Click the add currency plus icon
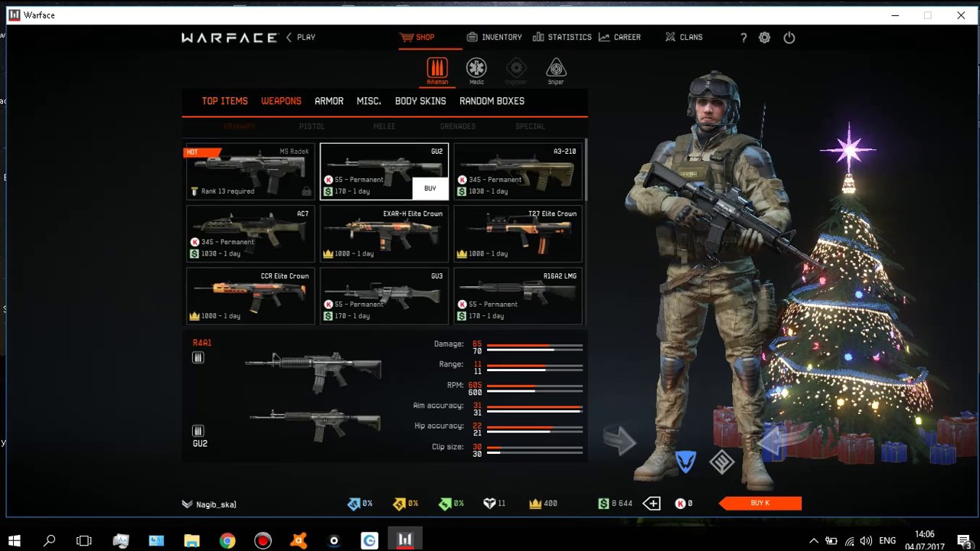980x551 pixels. tap(652, 503)
